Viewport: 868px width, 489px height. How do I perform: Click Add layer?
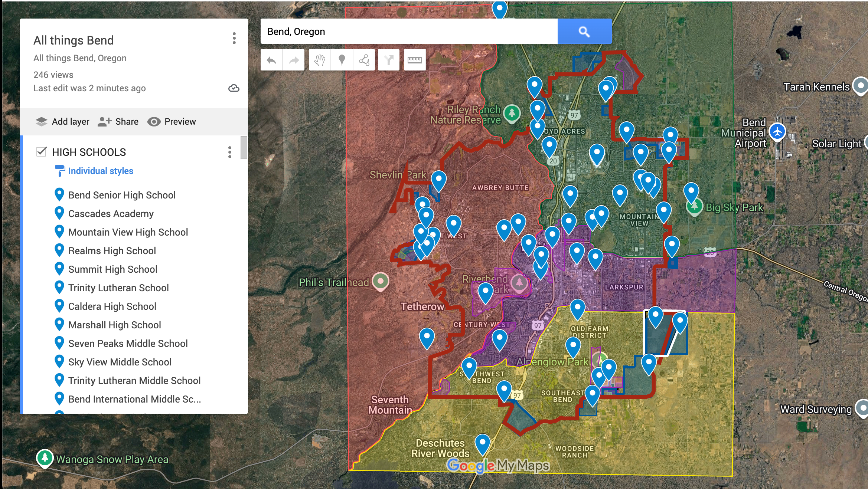click(x=62, y=122)
